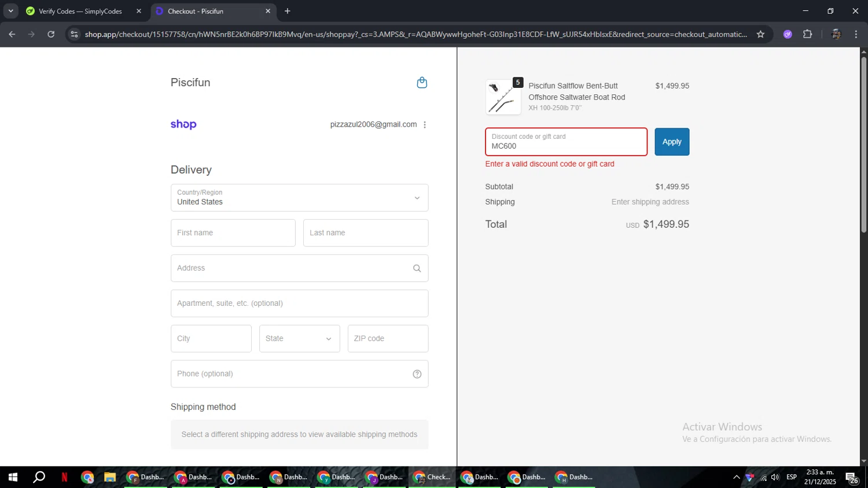Switch to the Check... Chrome taskbar window

point(432,477)
